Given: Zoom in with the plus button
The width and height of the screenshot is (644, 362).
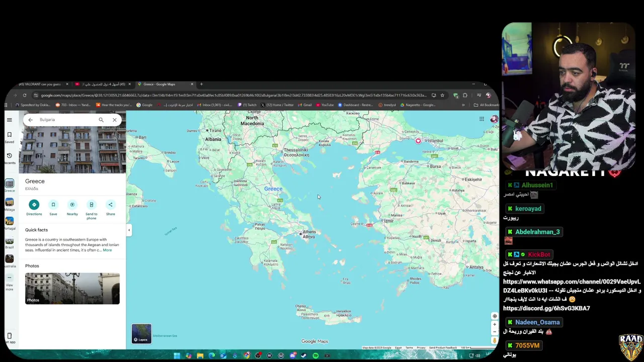Looking at the screenshot, I should tap(495, 324).
